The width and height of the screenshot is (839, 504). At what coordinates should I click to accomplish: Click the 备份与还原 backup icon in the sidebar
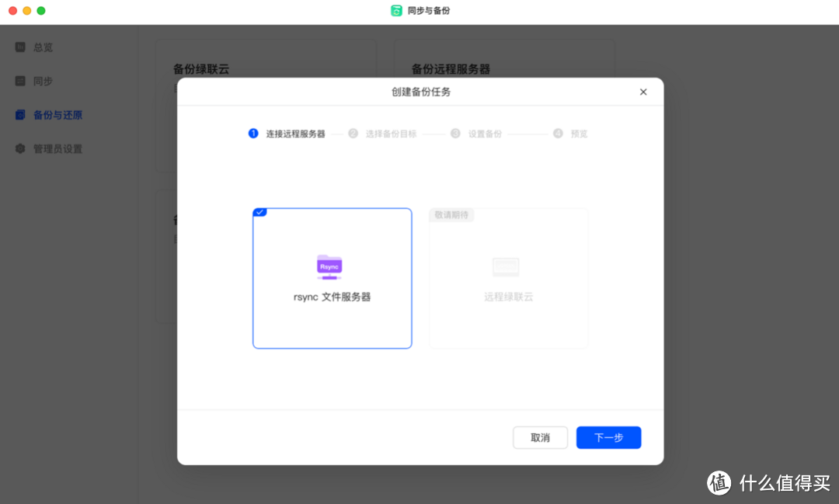pos(21,114)
